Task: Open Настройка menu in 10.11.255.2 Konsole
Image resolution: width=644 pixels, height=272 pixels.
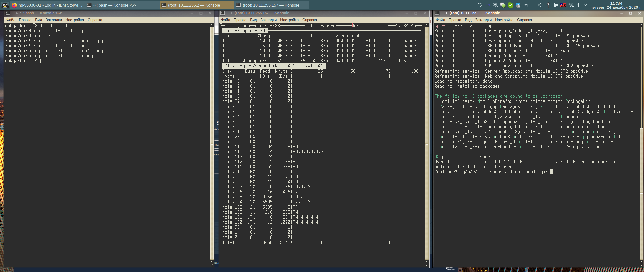Action: pyautogui.click(x=504, y=20)
